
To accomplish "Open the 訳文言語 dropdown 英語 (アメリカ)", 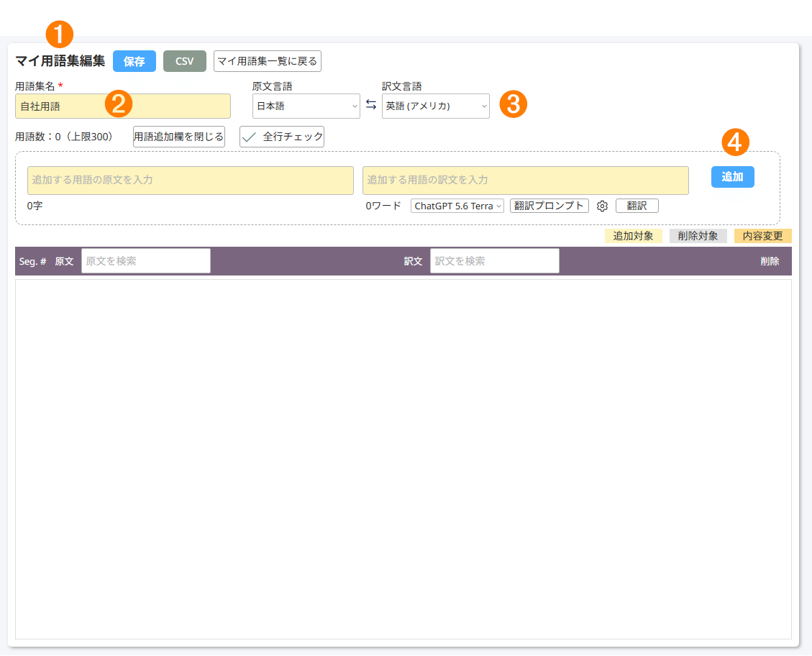I will tap(436, 106).
